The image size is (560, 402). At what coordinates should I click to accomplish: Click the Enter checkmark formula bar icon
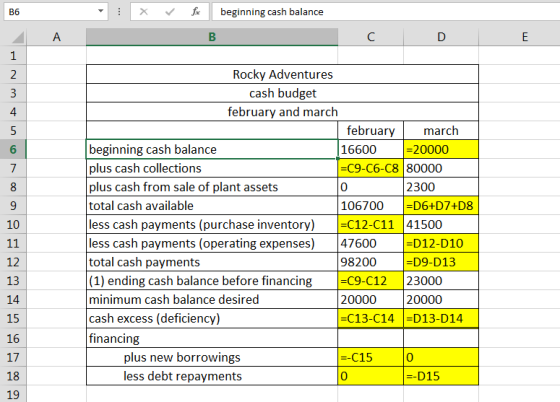pyautogui.click(x=170, y=12)
